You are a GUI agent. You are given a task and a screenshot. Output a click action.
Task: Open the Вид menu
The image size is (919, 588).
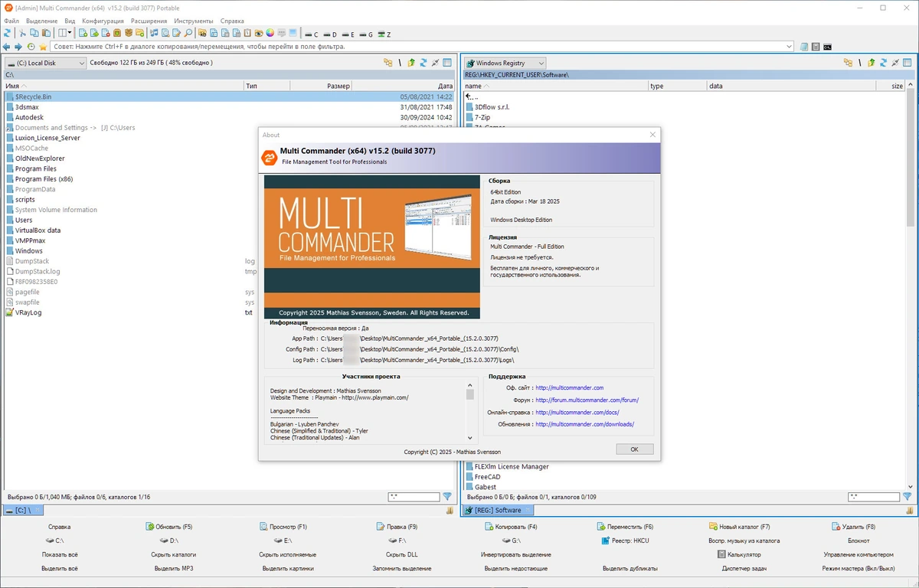pos(70,21)
